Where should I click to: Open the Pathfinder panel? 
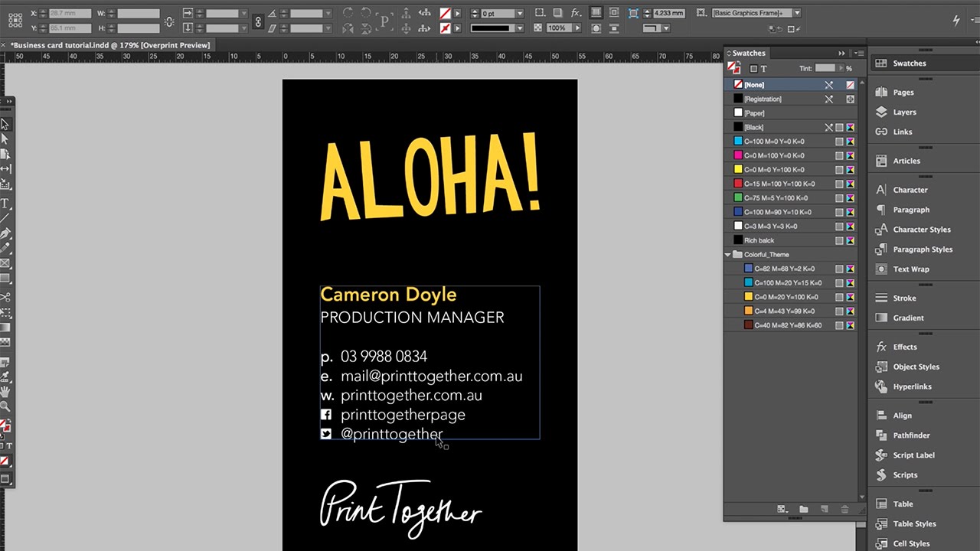911,436
